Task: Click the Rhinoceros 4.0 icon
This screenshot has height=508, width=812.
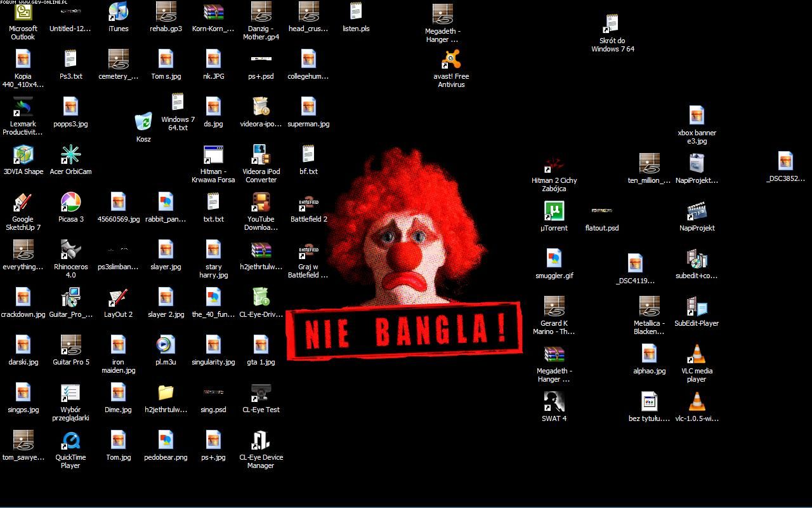Action: (70, 250)
